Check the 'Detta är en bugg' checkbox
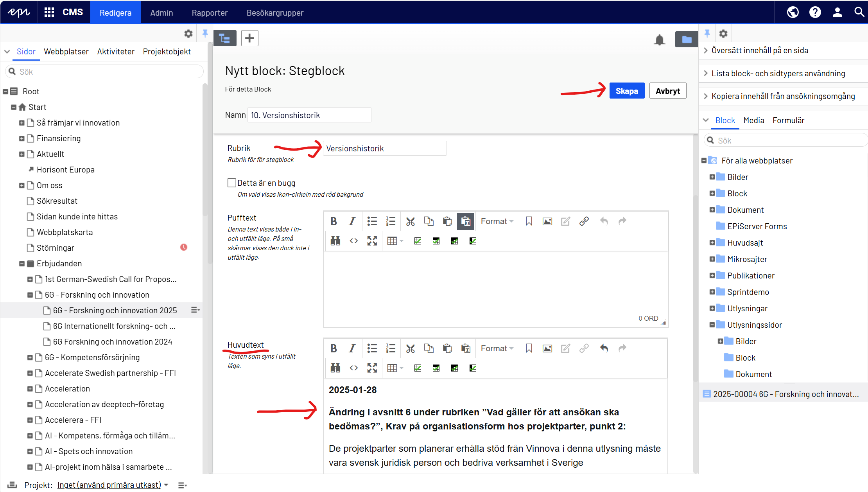This screenshot has width=868, height=492. [x=232, y=183]
